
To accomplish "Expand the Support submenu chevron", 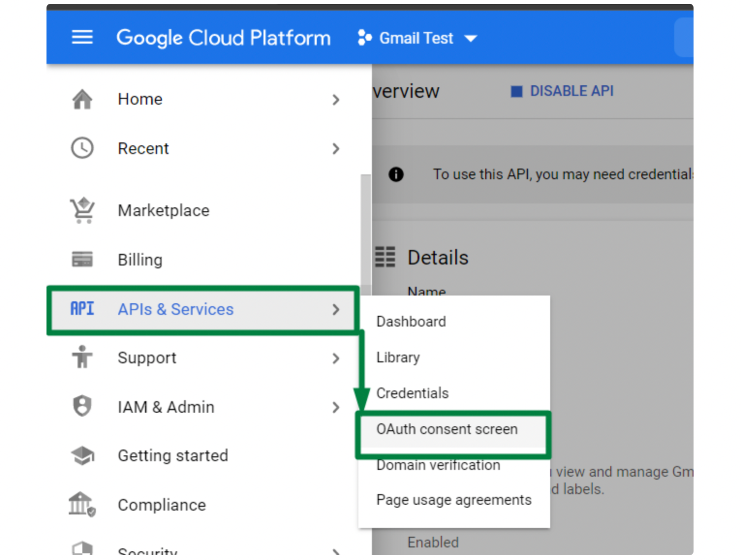I will tap(336, 358).
